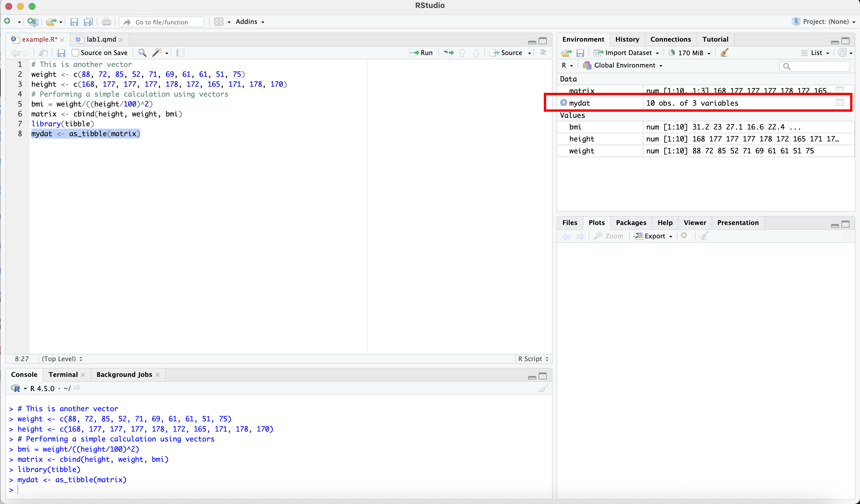Expand mydat with the blue arrow toggle

click(x=563, y=102)
